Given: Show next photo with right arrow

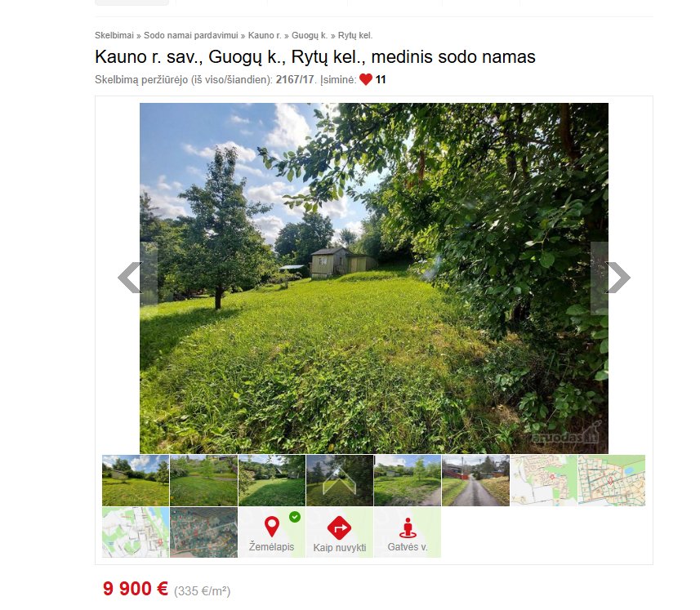Looking at the screenshot, I should tap(618, 278).
